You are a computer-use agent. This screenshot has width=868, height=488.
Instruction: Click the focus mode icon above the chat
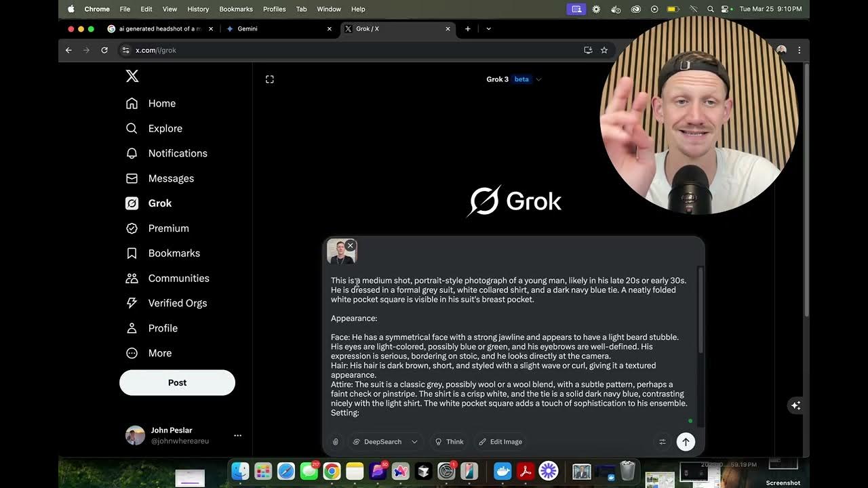(x=270, y=79)
